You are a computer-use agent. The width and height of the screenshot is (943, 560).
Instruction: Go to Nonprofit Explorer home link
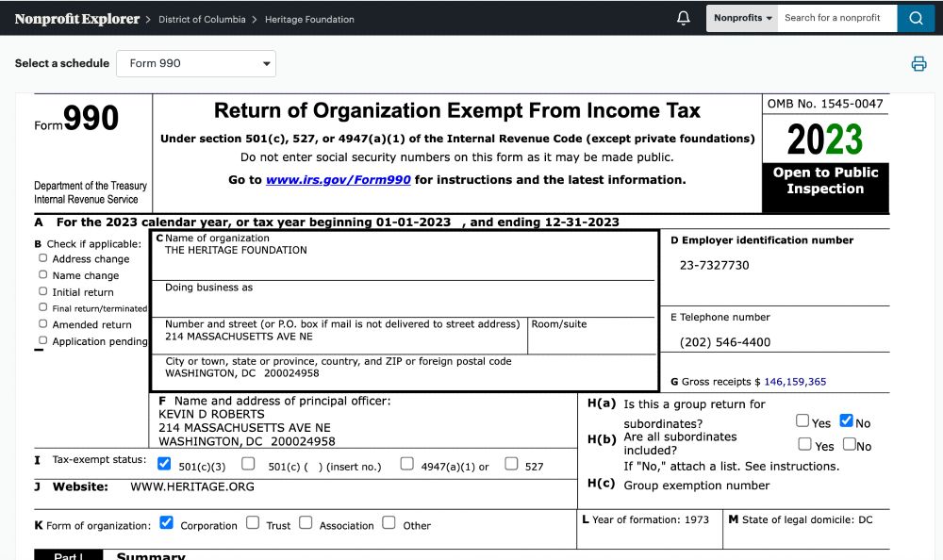(x=77, y=19)
